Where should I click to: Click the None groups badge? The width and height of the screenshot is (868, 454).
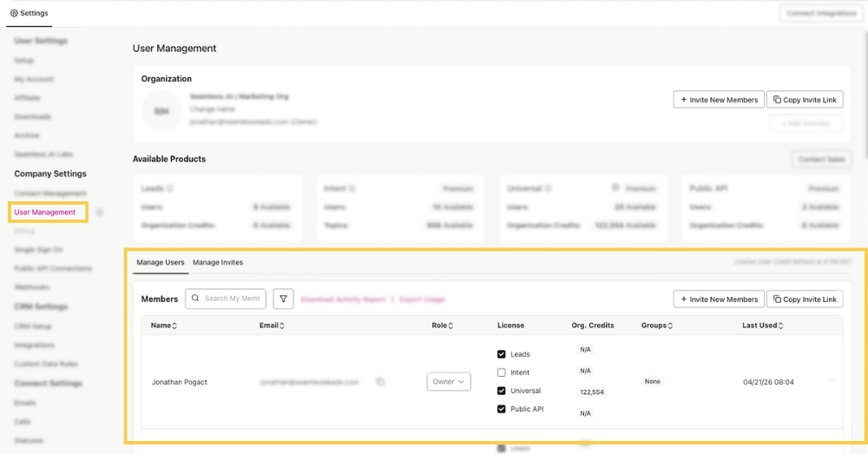(652, 381)
